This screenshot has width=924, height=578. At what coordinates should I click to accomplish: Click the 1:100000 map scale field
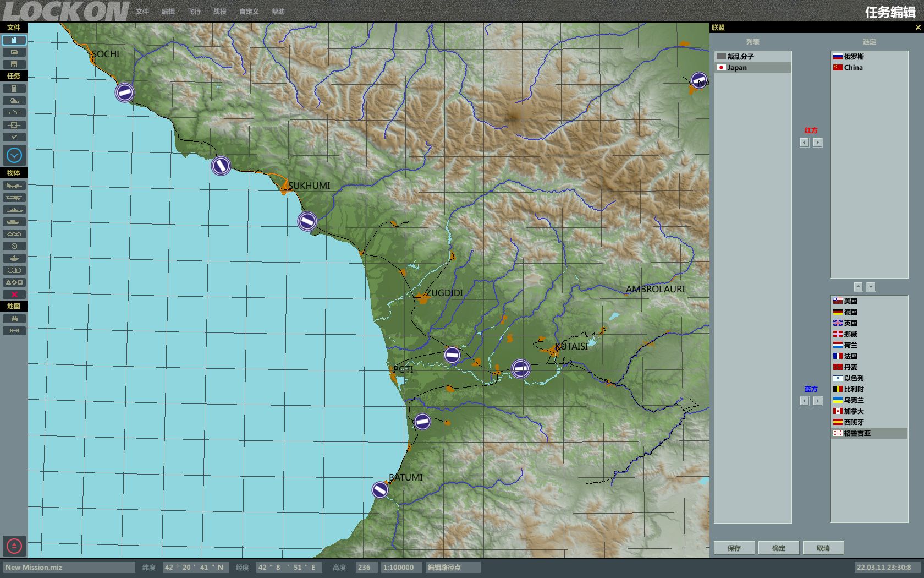click(x=402, y=568)
